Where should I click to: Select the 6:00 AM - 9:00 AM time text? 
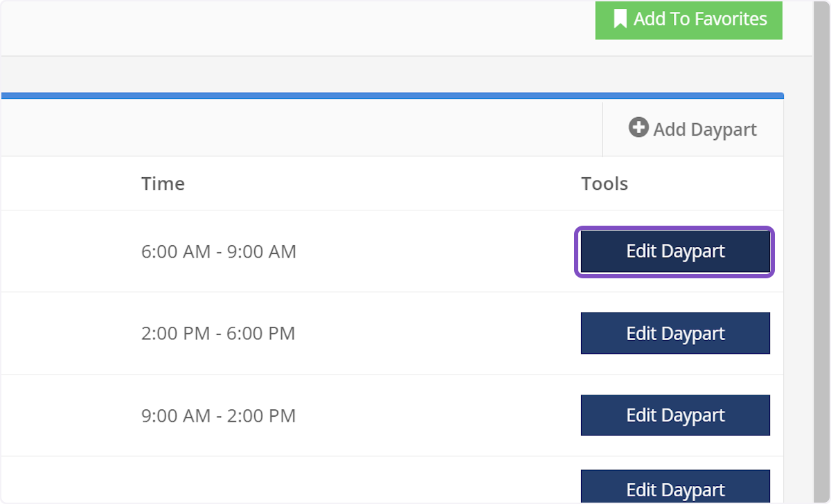pos(218,251)
